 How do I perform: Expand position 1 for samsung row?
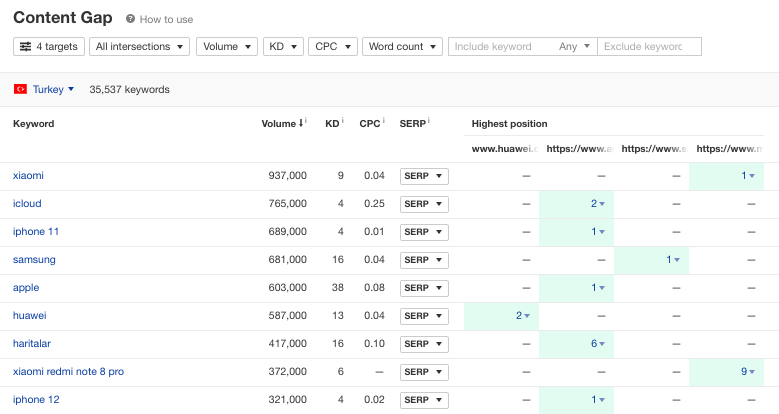pyautogui.click(x=673, y=259)
